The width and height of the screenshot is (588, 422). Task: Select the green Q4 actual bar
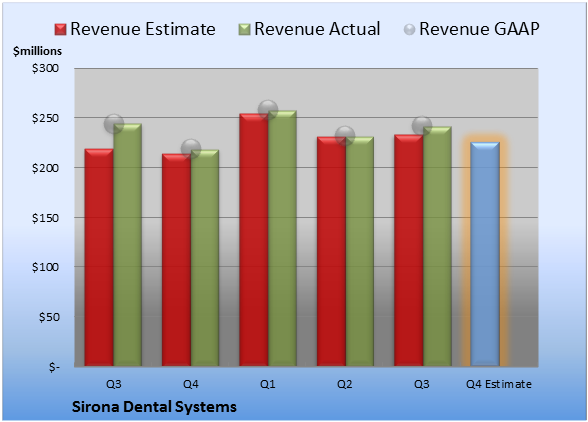pyautogui.click(x=205, y=258)
